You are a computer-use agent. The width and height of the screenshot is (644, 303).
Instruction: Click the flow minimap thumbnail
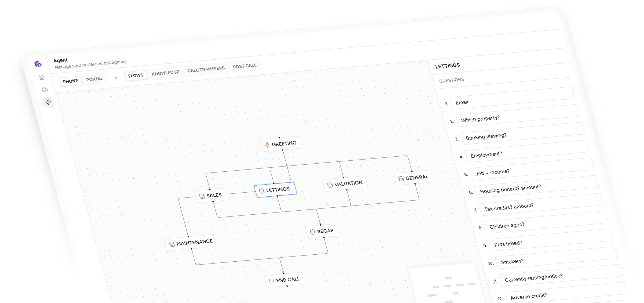[x=447, y=286]
